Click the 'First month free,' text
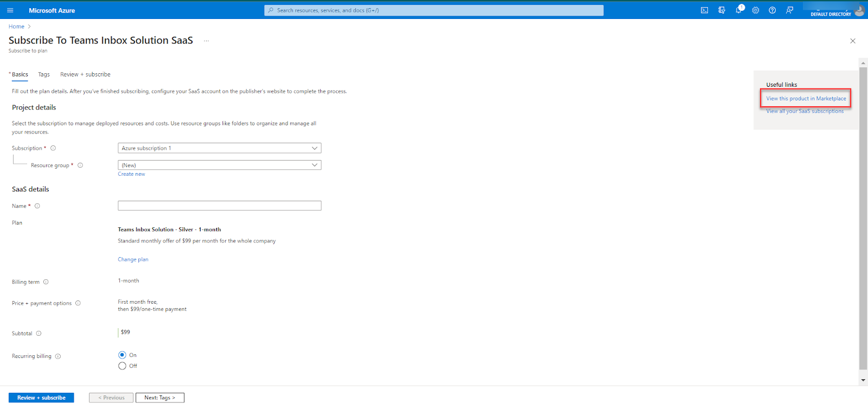 point(138,302)
